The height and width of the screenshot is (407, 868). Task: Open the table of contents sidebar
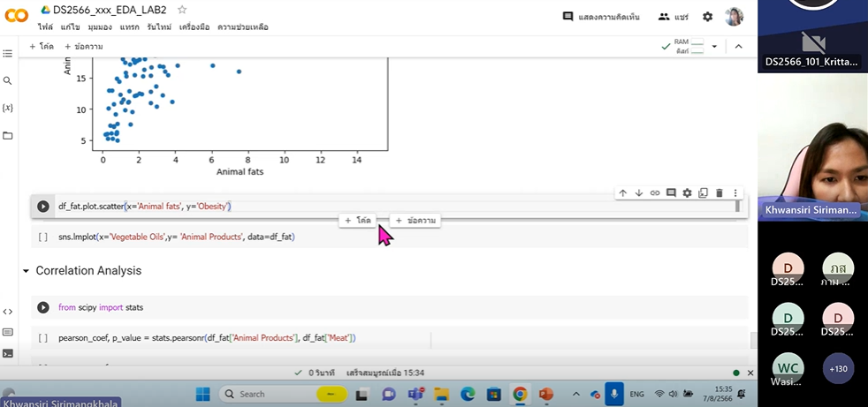tap(8, 54)
